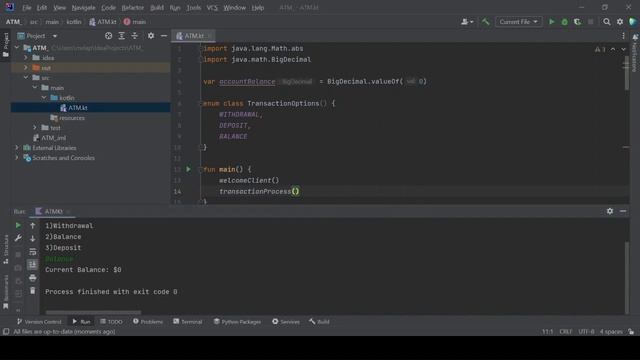The image size is (640, 360).
Task: Click the CRLF line separator in status bar
Action: 566,332
